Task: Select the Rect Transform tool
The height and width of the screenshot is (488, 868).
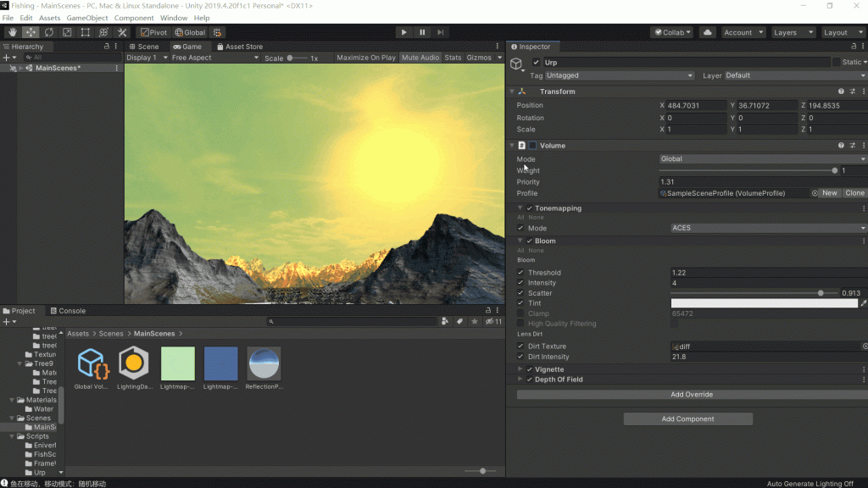Action: click(x=86, y=32)
